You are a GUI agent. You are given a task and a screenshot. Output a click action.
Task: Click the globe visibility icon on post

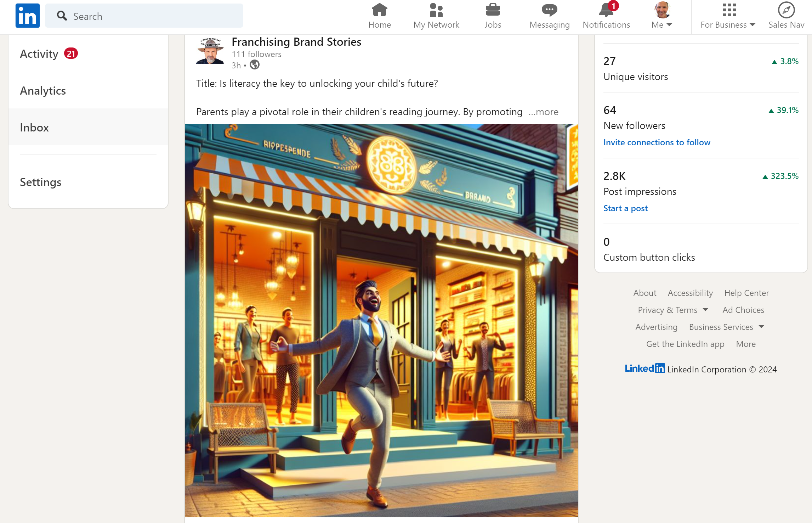[x=255, y=65]
